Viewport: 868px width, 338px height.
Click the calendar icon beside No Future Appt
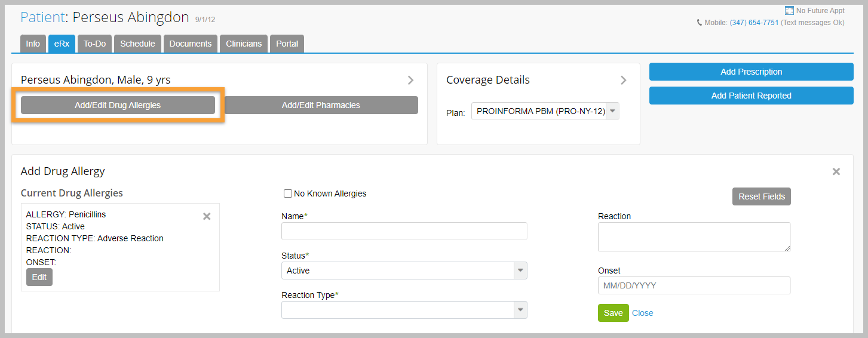[x=789, y=11]
